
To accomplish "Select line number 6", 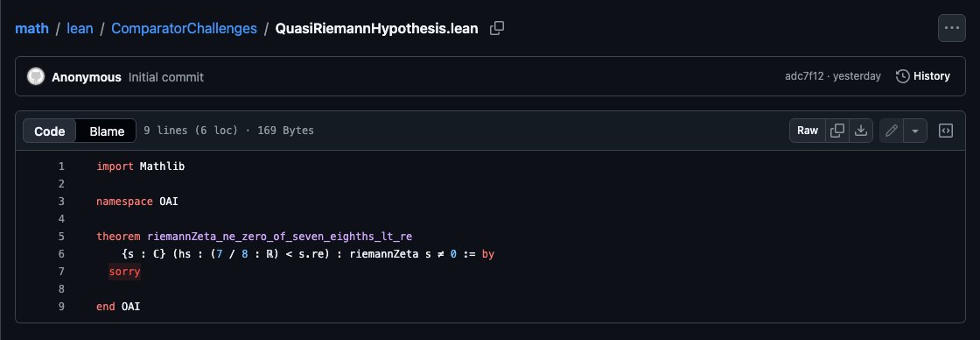I will click(61, 254).
